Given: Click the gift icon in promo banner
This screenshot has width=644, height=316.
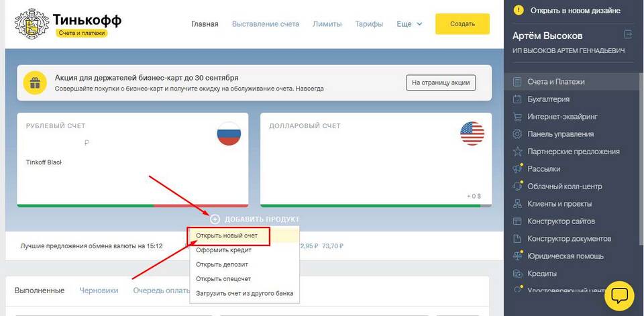Looking at the screenshot, I should point(35,83).
